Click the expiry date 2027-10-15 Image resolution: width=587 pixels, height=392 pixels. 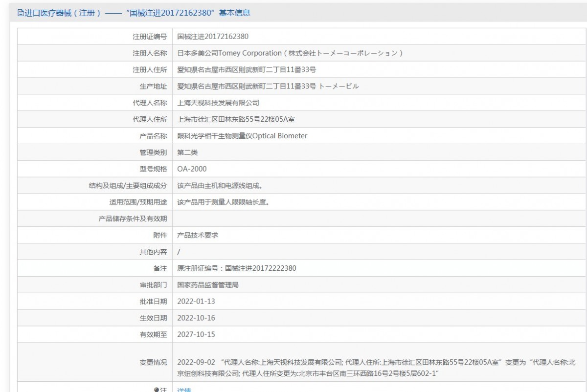coord(196,335)
